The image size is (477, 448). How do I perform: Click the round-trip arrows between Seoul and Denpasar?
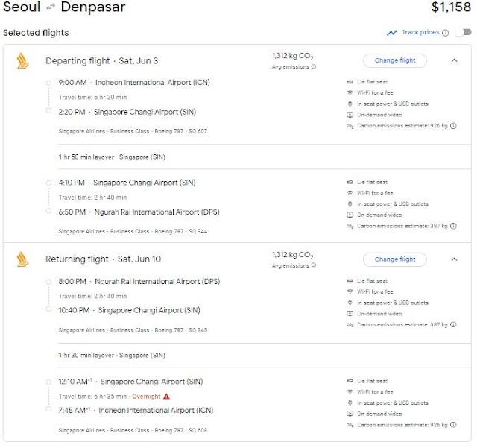click(50, 8)
